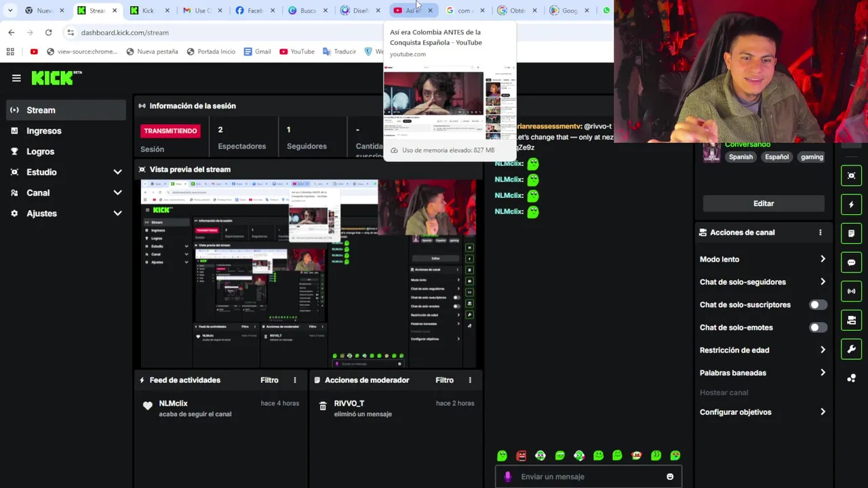The height and width of the screenshot is (488, 868).
Task: Toggle document notes panel icon in right rail
Action: (x=851, y=233)
